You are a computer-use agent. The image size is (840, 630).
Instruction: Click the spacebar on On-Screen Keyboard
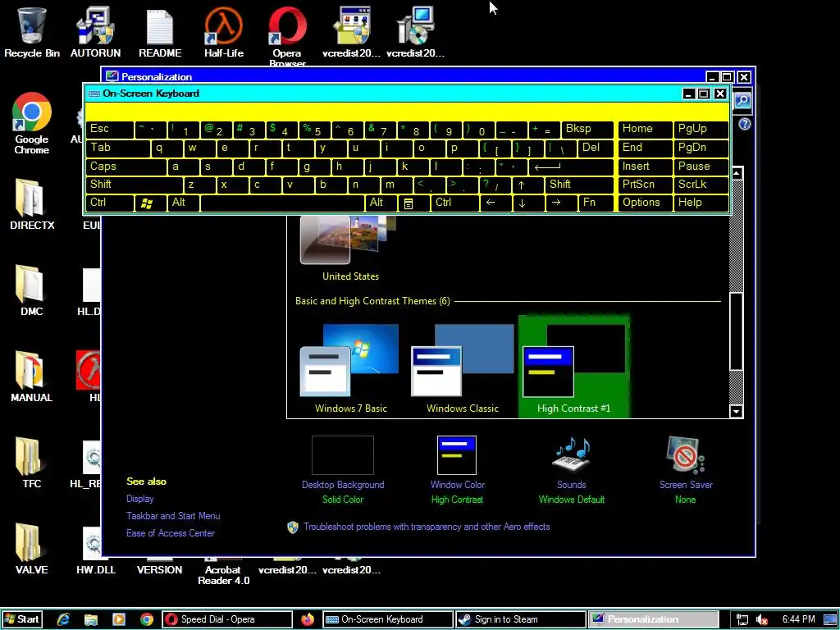pyautogui.click(x=282, y=203)
